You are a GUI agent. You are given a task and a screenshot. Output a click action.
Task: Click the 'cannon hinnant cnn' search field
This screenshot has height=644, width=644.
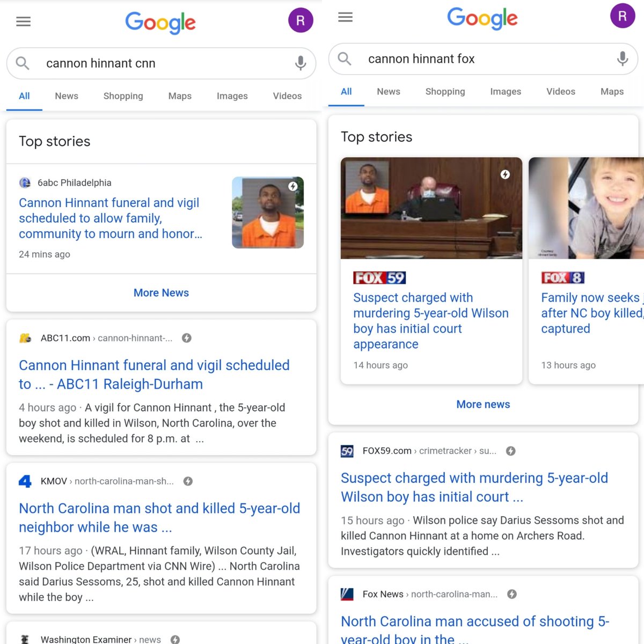161,63
